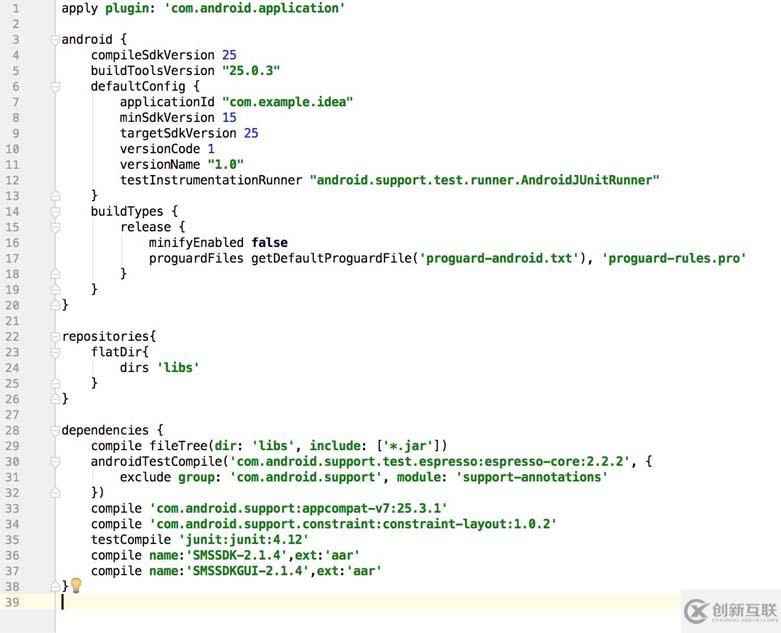Click the 'proguard-rules.pro' string

tap(674, 258)
